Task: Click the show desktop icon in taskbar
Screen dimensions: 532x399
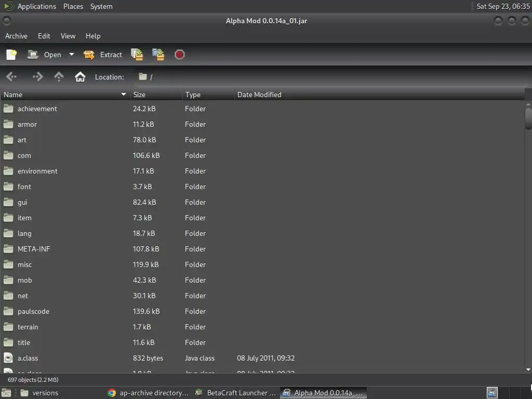Action: point(6,393)
